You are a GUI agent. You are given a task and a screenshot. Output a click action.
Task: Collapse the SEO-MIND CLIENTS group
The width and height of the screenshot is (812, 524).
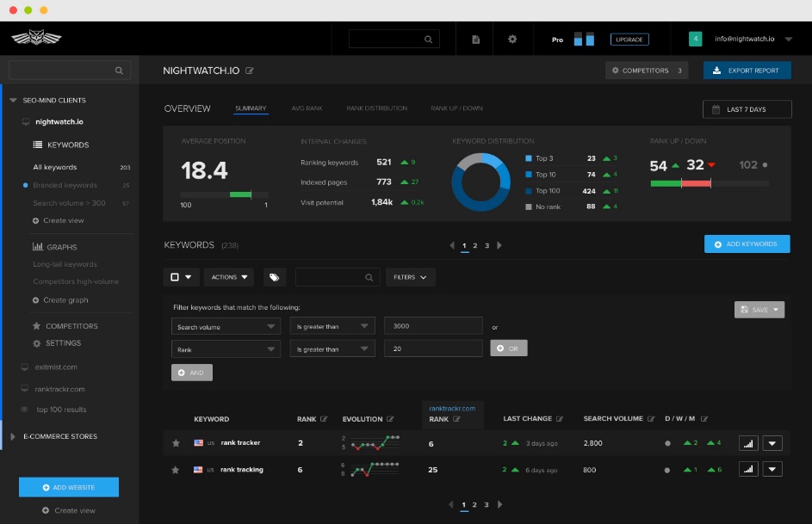(13, 101)
